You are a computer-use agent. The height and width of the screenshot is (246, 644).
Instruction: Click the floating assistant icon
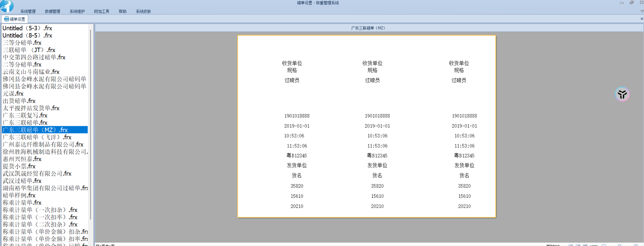click(622, 94)
